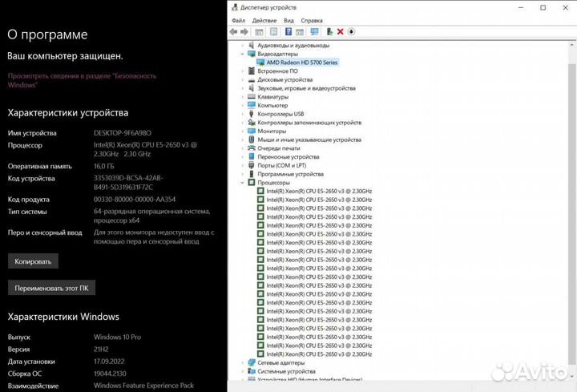Screen dimensions: 577x392
Task: Click the Back arrow in Device Manager toolbar
Action: click(233, 32)
